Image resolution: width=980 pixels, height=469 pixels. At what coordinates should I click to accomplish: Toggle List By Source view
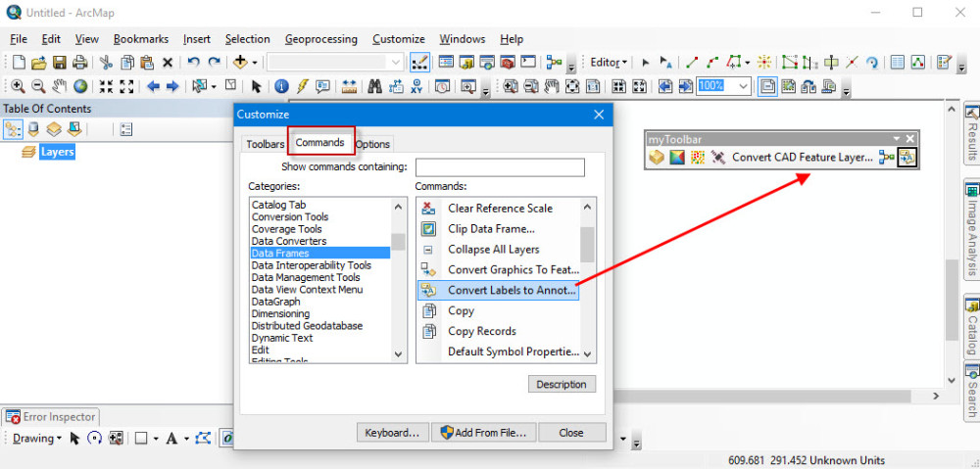tap(33, 129)
